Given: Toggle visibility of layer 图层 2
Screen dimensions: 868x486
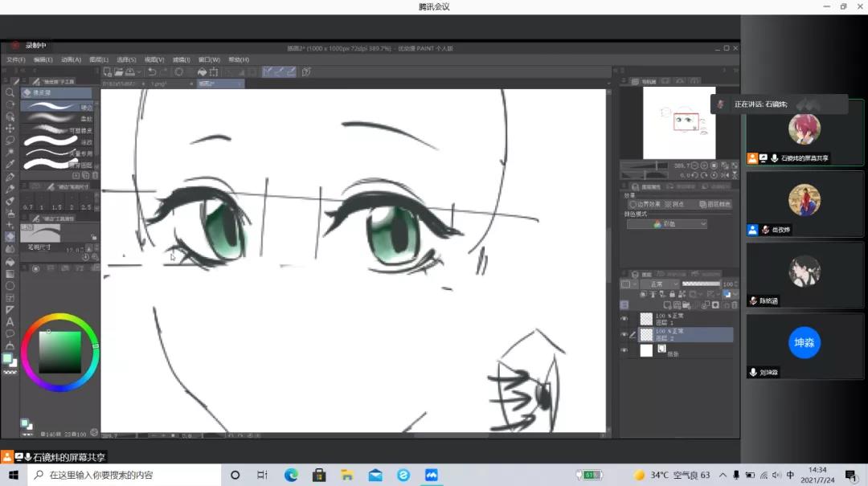Looking at the screenshot, I should click(x=624, y=334).
